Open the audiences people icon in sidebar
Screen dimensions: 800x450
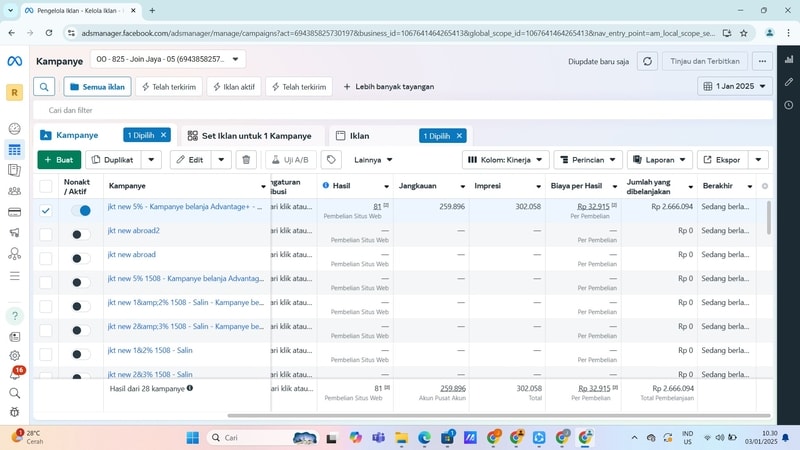coord(14,191)
